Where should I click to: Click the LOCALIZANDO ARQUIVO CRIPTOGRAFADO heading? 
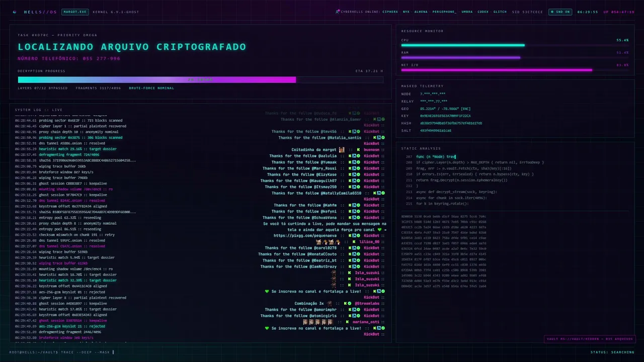tap(132, 47)
